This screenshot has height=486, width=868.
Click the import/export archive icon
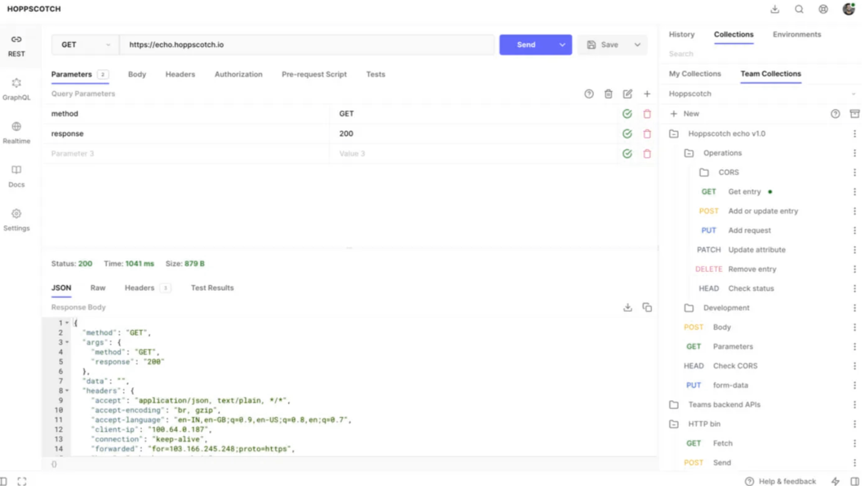coord(854,114)
